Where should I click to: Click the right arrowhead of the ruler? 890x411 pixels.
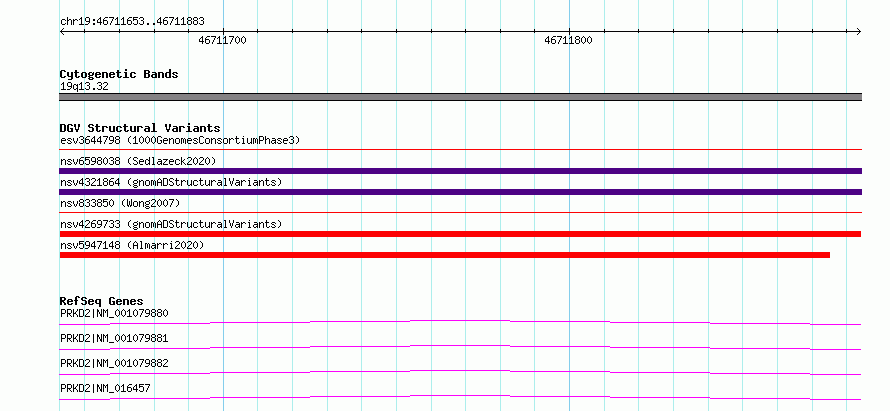[859, 31]
